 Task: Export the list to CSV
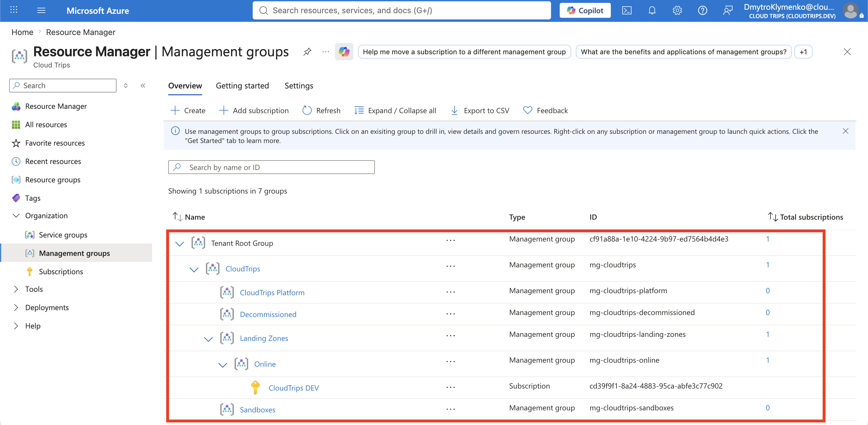[480, 111]
